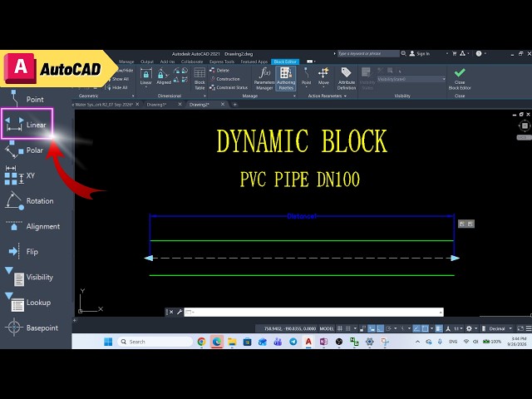Toggle Construction geometry
532x399 pixels.
224,79
